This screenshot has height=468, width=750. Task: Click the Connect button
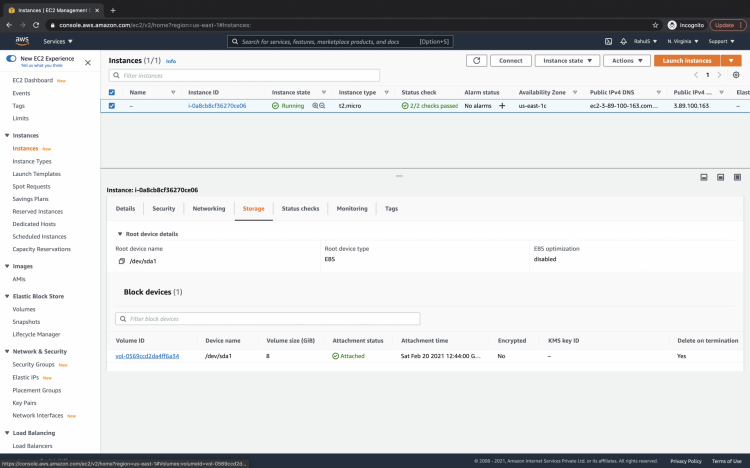(x=511, y=61)
